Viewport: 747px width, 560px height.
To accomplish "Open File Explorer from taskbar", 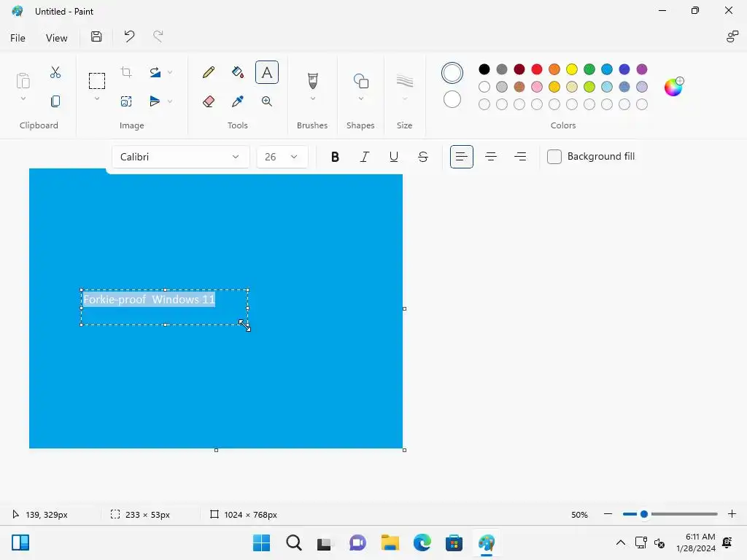I will coord(390,542).
